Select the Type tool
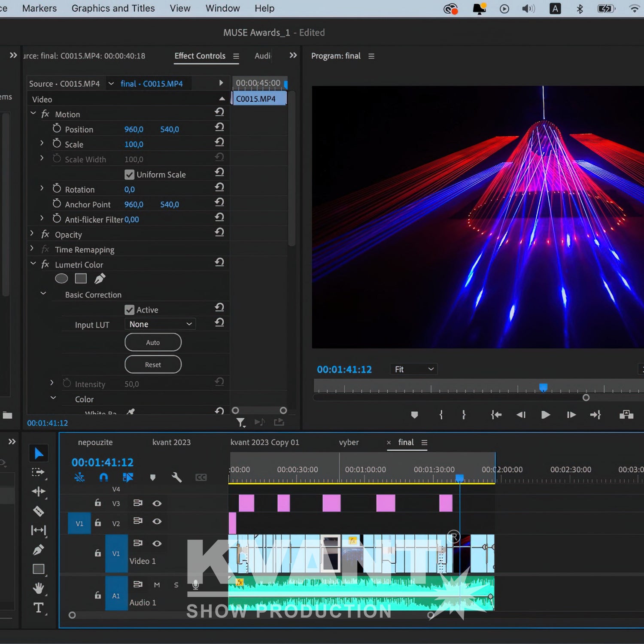This screenshot has width=644, height=644. coord(39,608)
